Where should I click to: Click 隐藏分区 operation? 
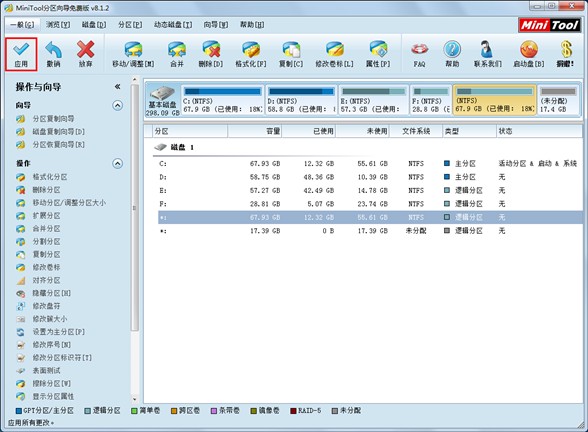(x=51, y=293)
